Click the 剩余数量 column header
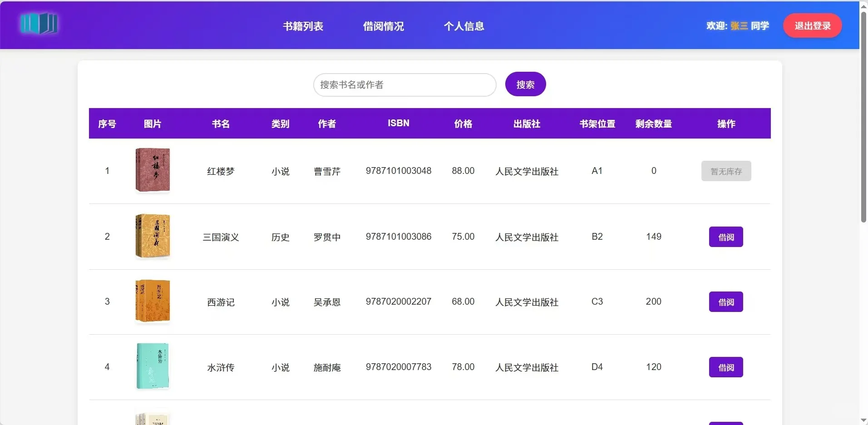 pyautogui.click(x=653, y=123)
